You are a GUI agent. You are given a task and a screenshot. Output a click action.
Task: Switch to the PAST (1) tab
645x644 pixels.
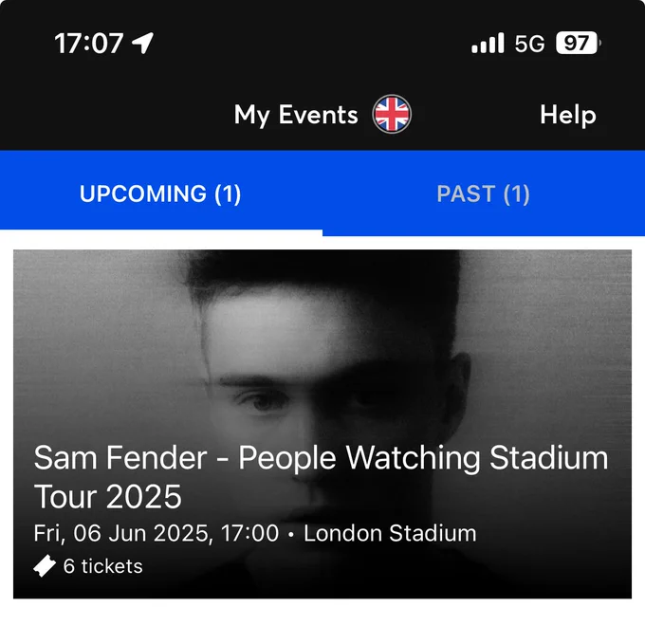tap(484, 193)
